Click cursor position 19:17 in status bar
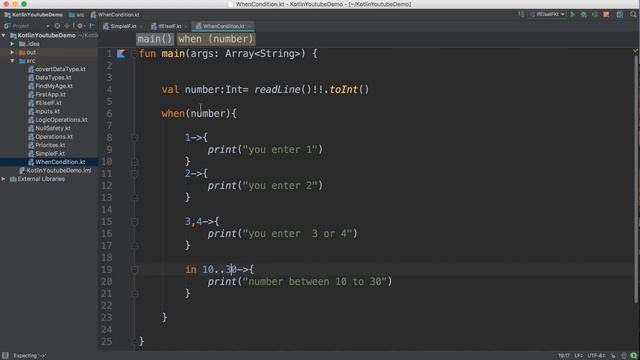This screenshot has width=640, height=360. [x=564, y=356]
